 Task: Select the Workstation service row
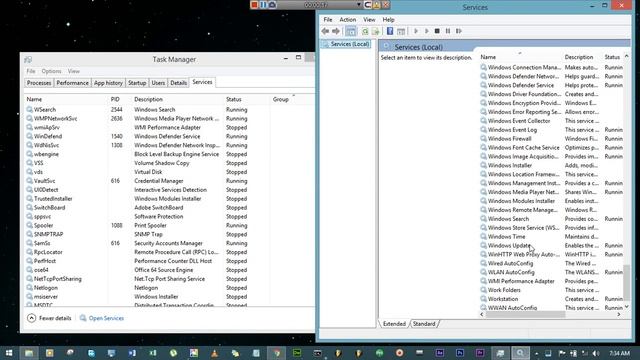click(551, 299)
